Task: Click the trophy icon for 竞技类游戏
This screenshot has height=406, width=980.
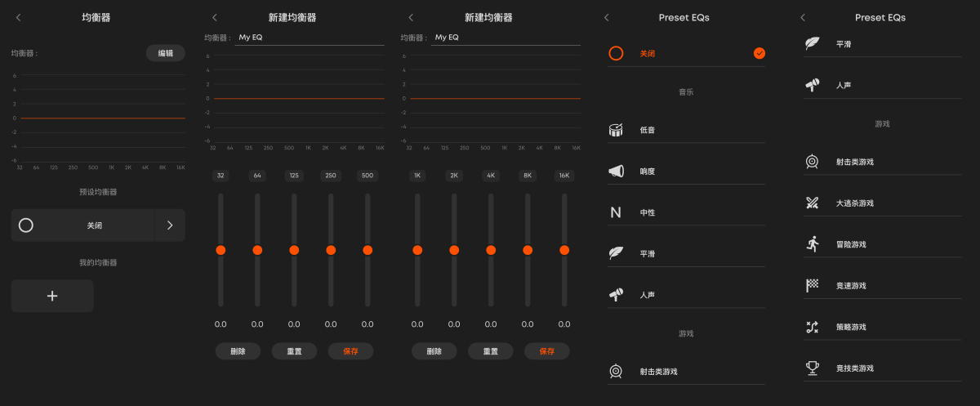Action: point(812,368)
